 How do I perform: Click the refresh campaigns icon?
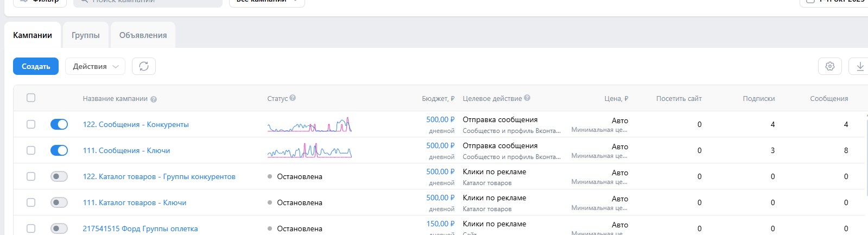tap(144, 66)
